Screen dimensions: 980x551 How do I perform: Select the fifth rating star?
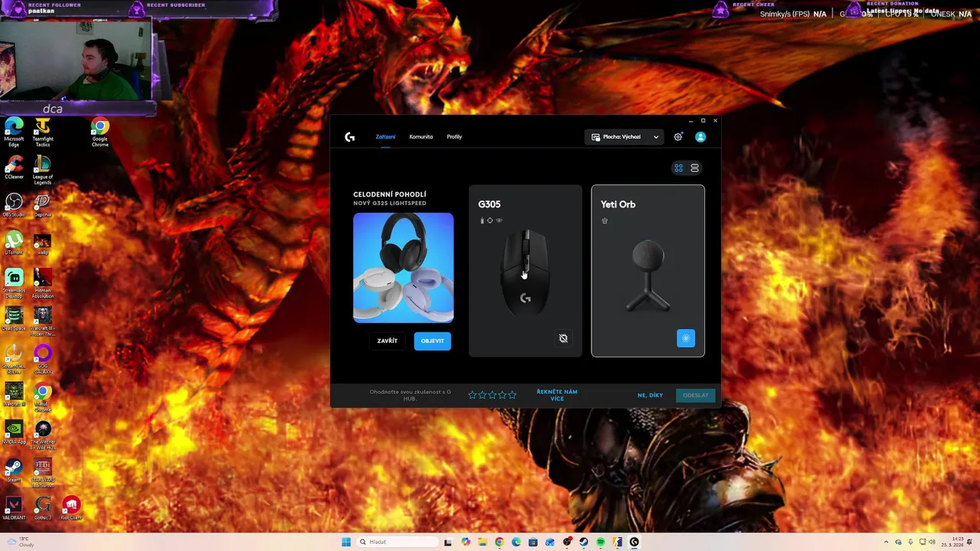[x=512, y=395]
